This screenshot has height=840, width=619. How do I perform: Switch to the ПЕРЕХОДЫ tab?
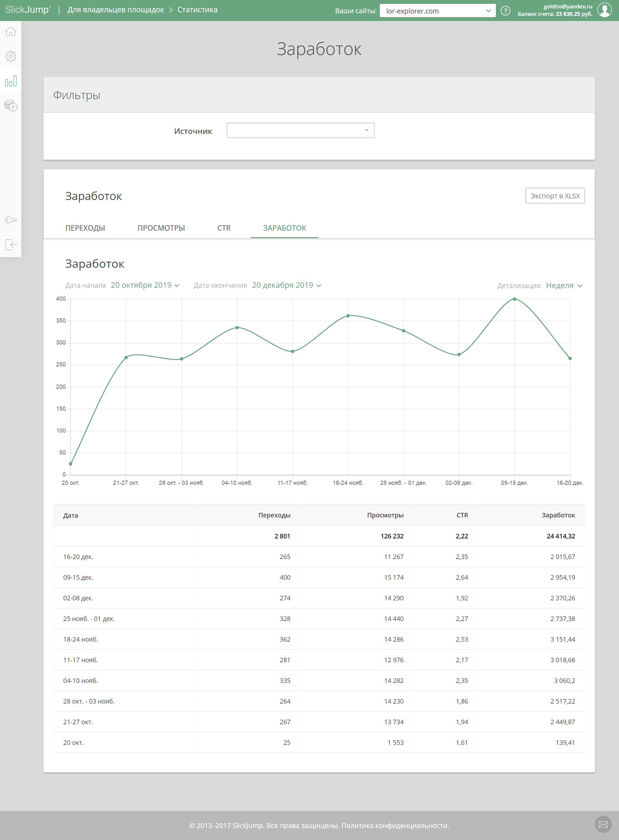tap(85, 228)
